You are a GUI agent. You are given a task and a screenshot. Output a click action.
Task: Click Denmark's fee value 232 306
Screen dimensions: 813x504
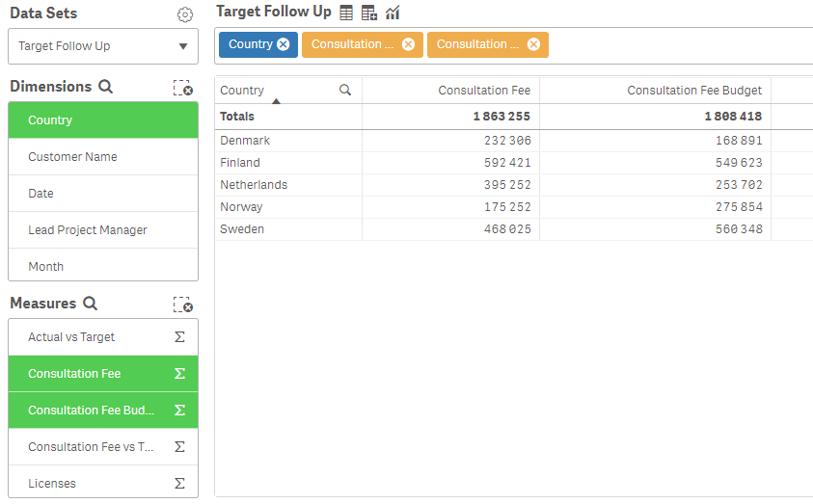pos(507,141)
